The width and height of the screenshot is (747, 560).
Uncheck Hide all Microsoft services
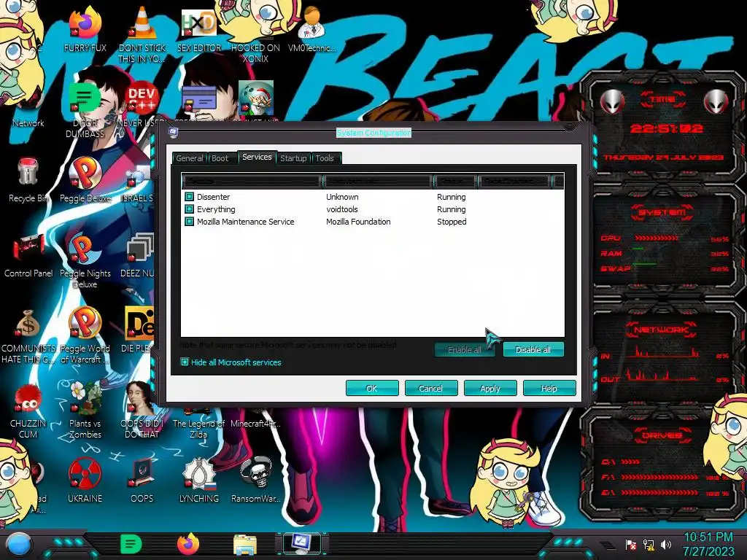click(185, 362)
